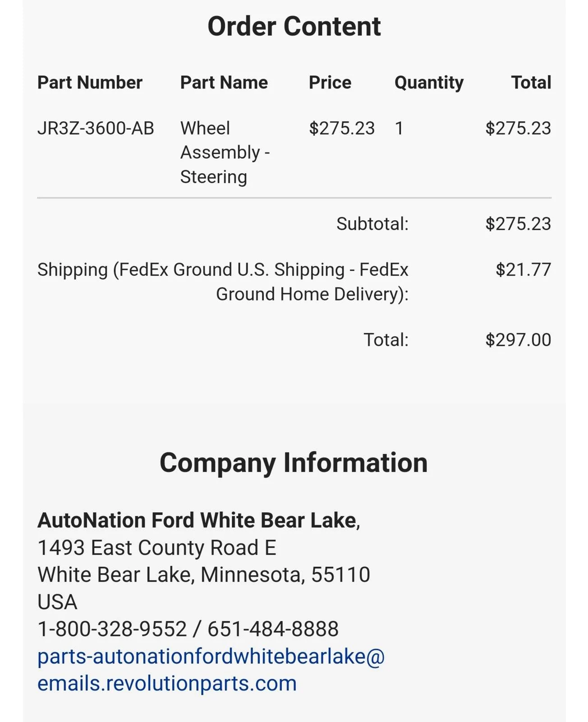Click the $21.77 shipping cost
The width and height of the screenshot is (588, 722).
point(524,269)
